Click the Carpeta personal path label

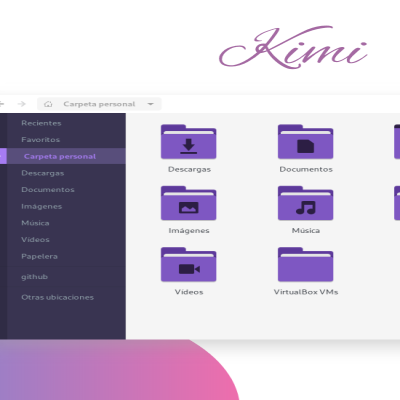point(99,104)
